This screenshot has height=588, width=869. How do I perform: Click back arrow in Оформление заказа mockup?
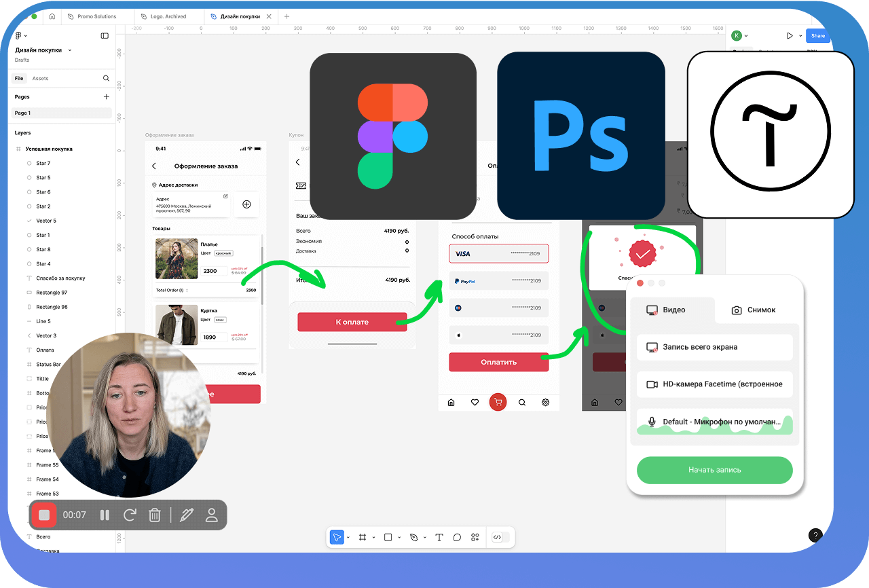point(154,166)
